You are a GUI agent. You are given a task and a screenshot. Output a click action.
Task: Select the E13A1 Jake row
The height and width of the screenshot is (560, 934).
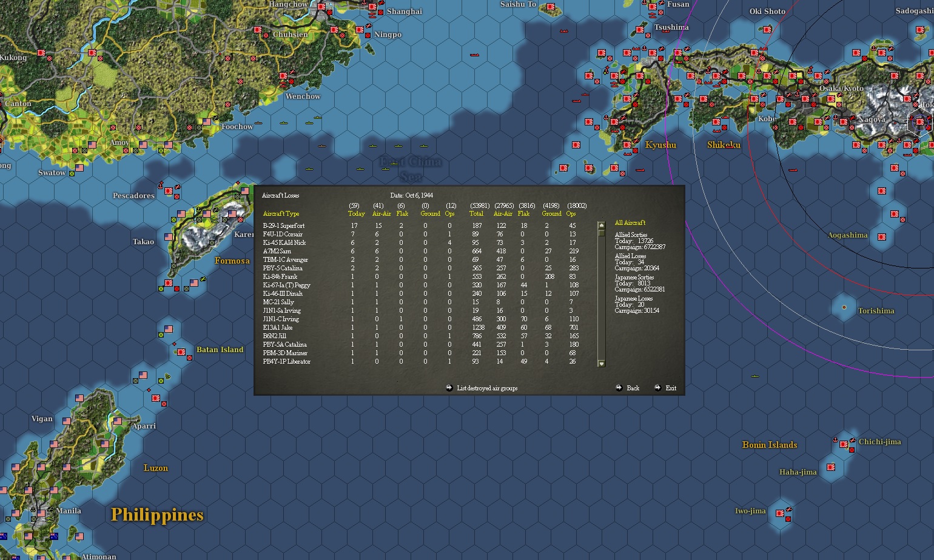[420, 327]
